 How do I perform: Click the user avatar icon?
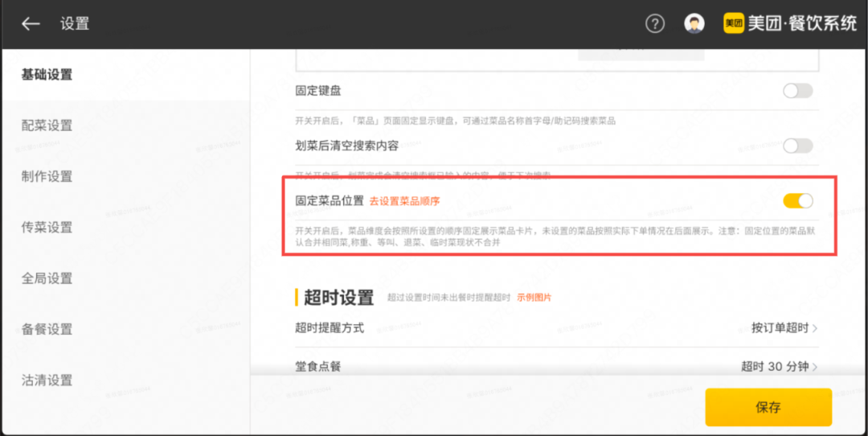pyautogui.click(x=694, y=24)
